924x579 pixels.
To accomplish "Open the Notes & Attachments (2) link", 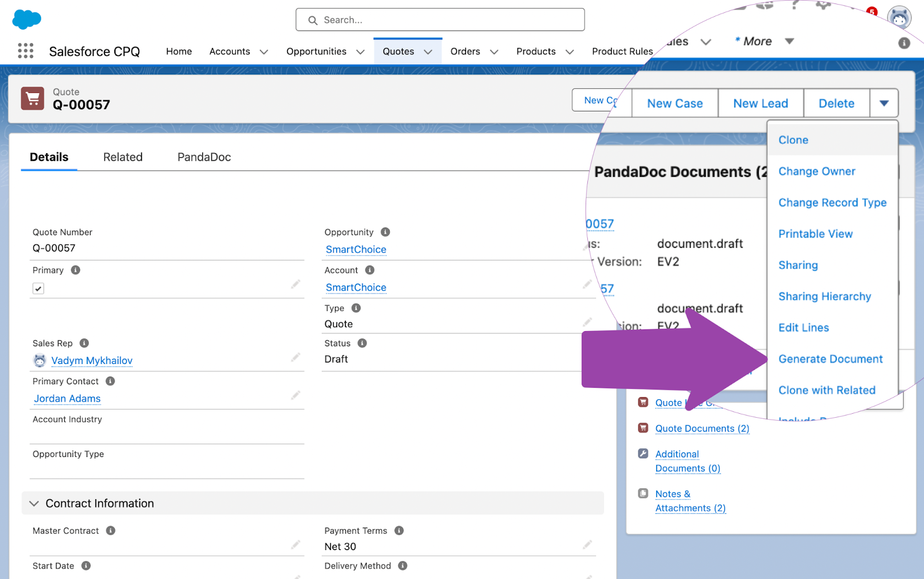I will pos(690,501).
